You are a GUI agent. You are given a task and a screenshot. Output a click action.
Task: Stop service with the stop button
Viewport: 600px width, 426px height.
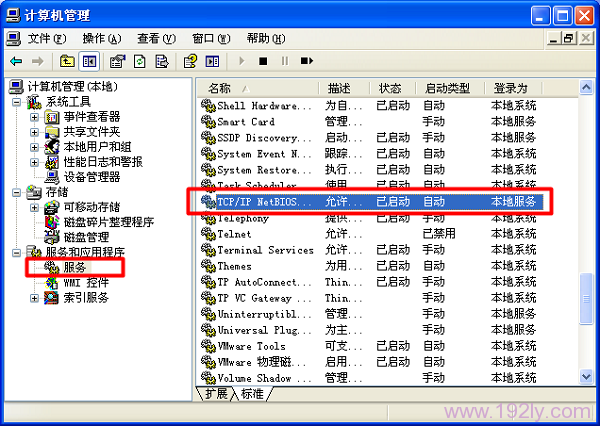(263, 61)
